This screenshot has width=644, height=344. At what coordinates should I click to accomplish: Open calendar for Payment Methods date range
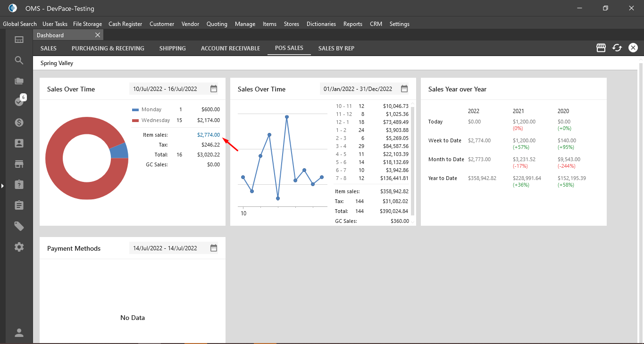pyautogui.click(x=214, y=248)
